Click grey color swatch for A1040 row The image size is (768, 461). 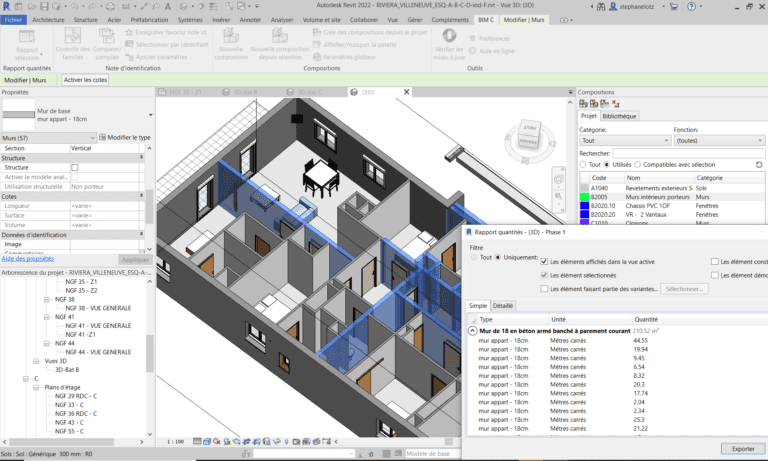(584, 188)
